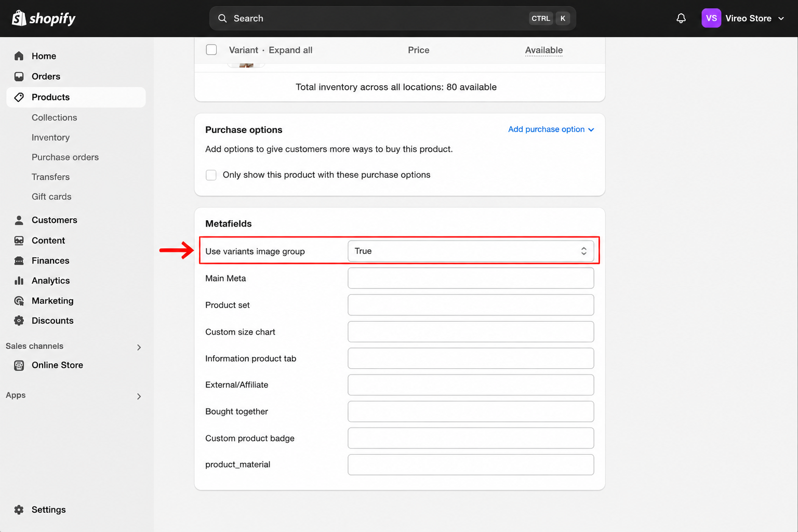Click the Price column header
The height and width of the screenshot is (532, 798).
[418, 50]
